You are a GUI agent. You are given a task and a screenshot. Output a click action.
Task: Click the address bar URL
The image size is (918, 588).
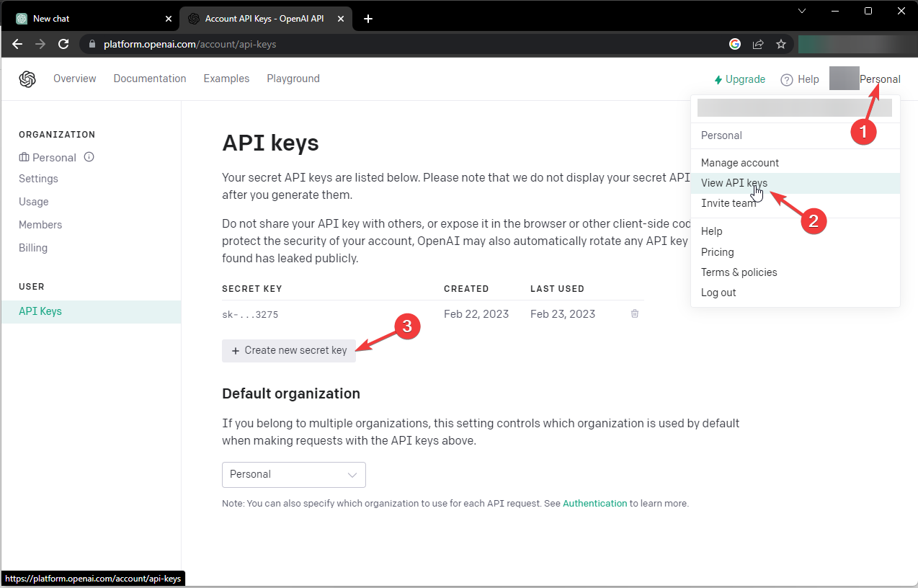(190, 44)
